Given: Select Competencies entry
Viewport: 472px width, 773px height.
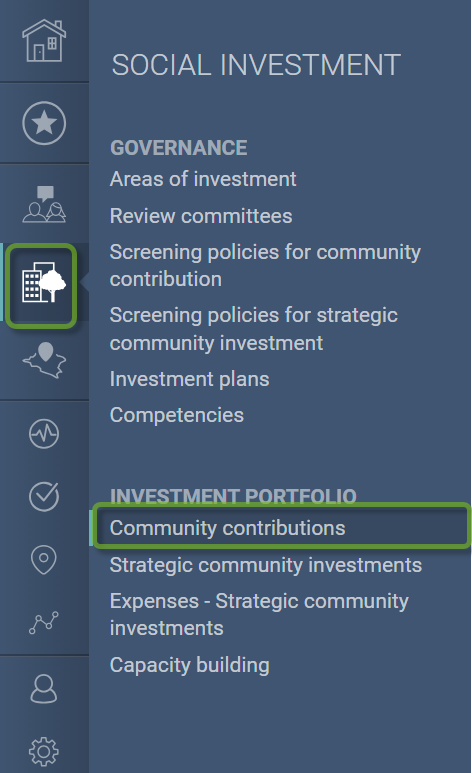Looking at the screenshot, I should [177, 415].
